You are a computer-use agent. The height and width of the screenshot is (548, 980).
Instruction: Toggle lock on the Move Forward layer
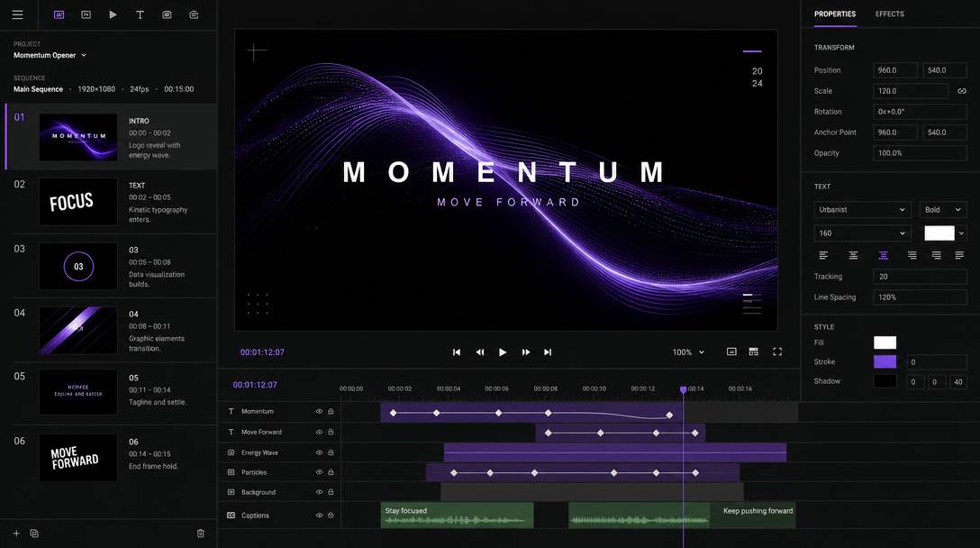(331, 433)
